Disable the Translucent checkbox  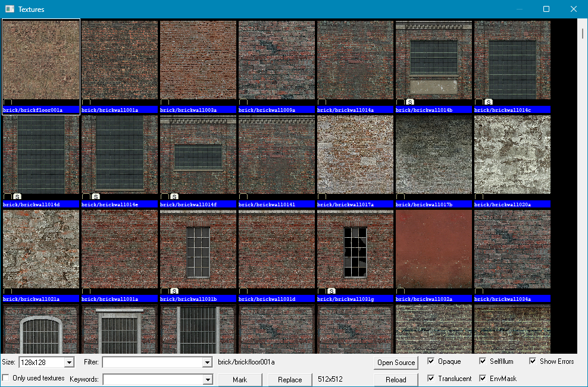(x=431, y=379)
